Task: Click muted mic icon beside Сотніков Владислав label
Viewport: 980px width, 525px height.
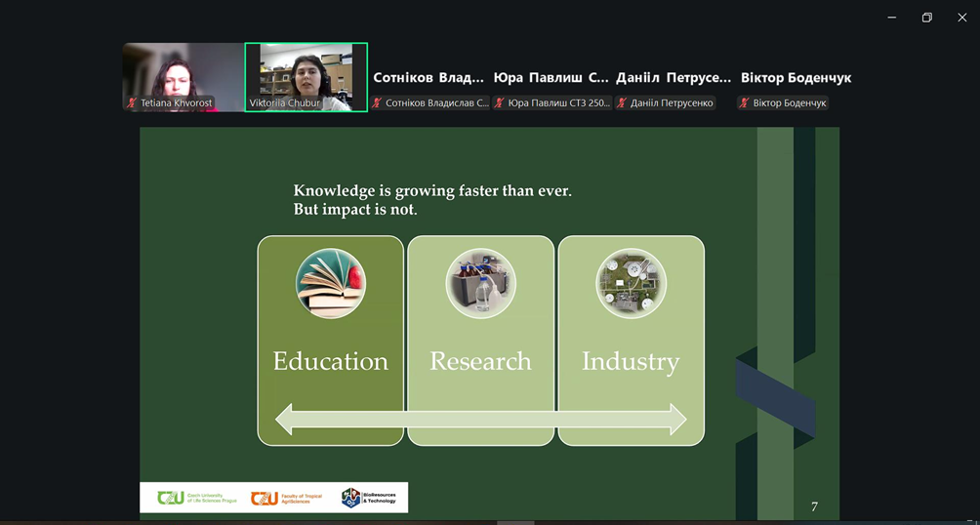Action: coord(377,103)
